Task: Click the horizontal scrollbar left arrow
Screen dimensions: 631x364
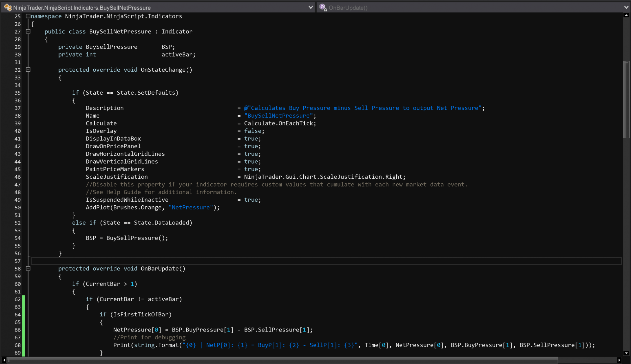Action: [4, 360]
